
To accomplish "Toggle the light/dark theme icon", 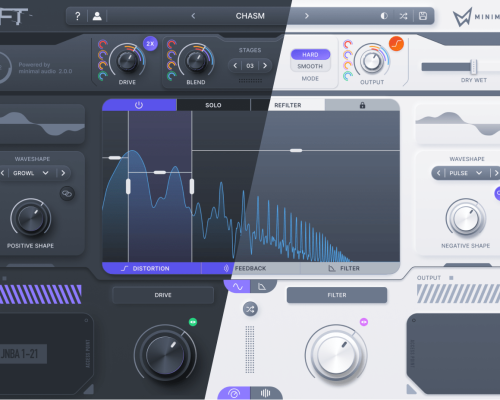I will click(384, 16).
